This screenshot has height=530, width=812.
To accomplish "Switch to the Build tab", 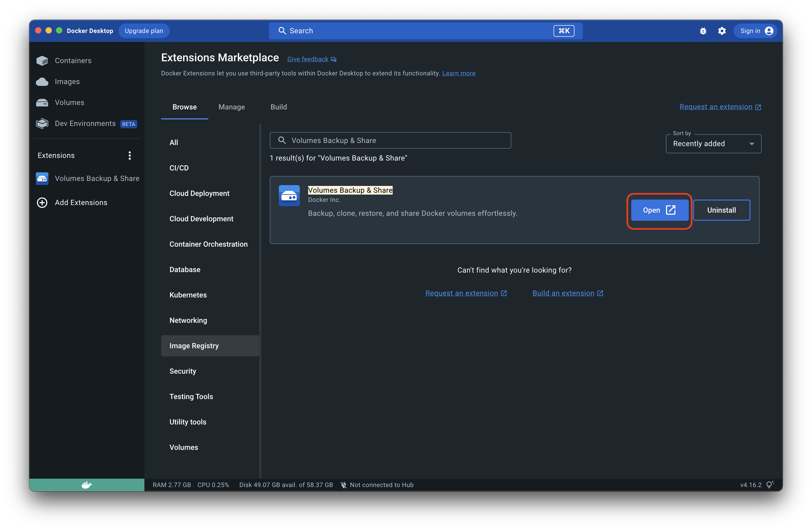I will pyautogui.click(x=278, y=107).
